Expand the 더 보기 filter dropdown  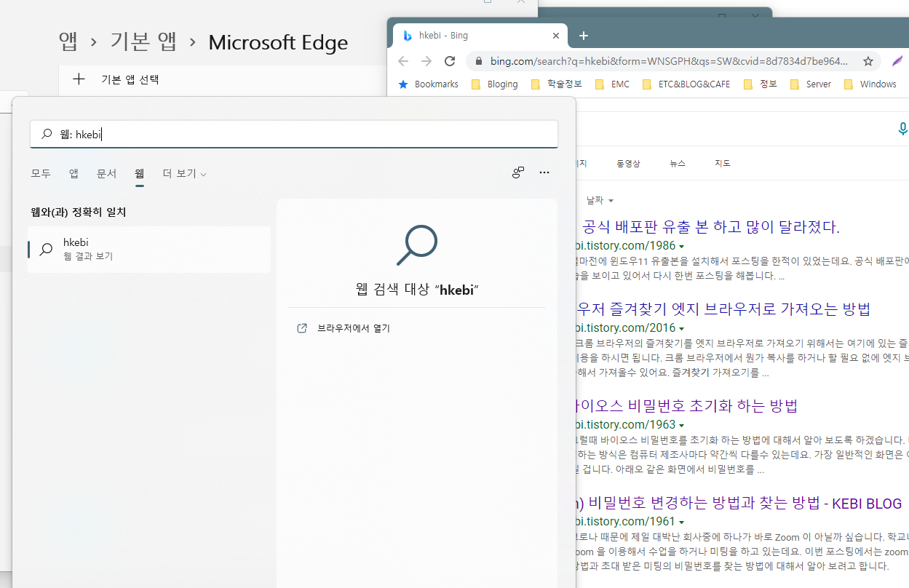[x=183, y=173]
